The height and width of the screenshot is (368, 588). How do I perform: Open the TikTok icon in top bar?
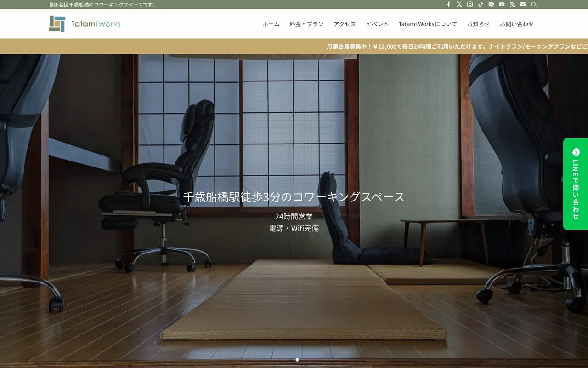pyautogui.click(x=481, y=5)
